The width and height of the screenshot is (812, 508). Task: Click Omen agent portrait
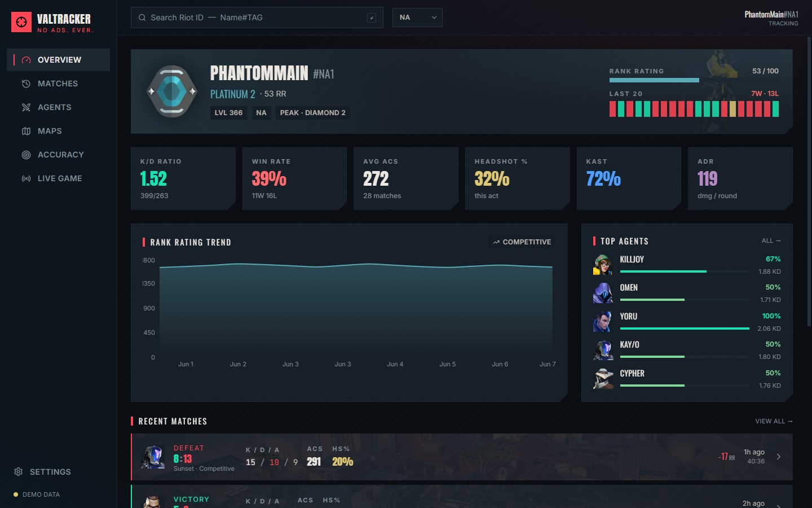click(603, 293)
